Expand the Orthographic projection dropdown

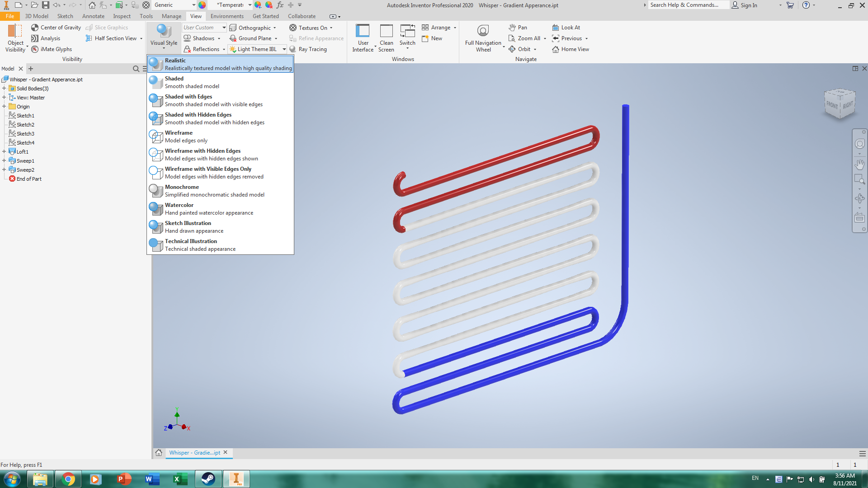click(x=274, y=28)
